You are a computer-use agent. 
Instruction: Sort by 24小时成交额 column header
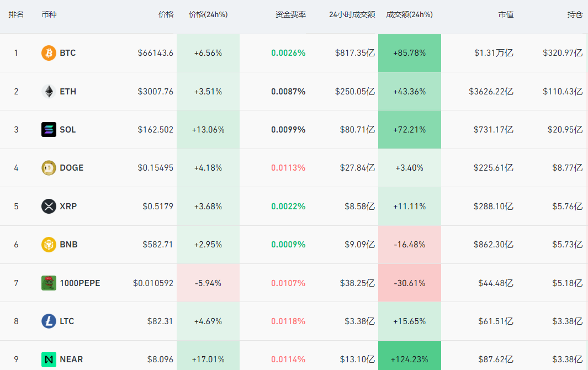tap(352, 14)
